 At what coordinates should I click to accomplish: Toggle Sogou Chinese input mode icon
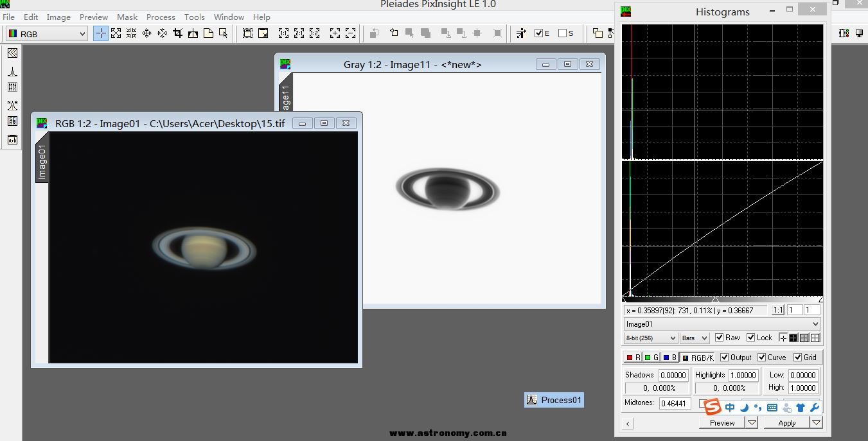[x=730, y=407]
